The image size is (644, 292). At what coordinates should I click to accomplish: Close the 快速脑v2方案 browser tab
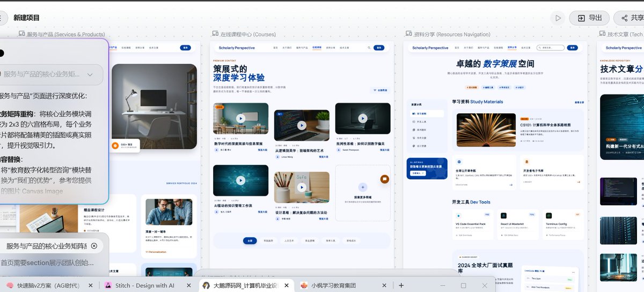point(90,286)
